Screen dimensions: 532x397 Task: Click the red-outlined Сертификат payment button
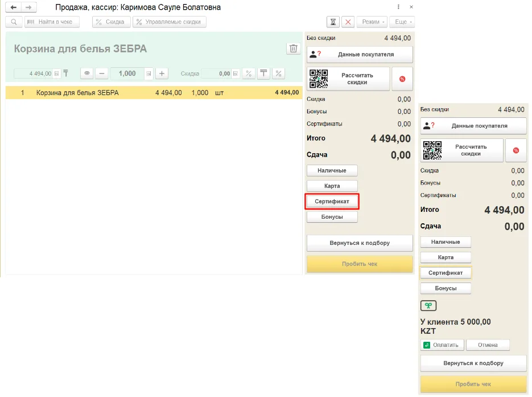click(x=332, y=202)
